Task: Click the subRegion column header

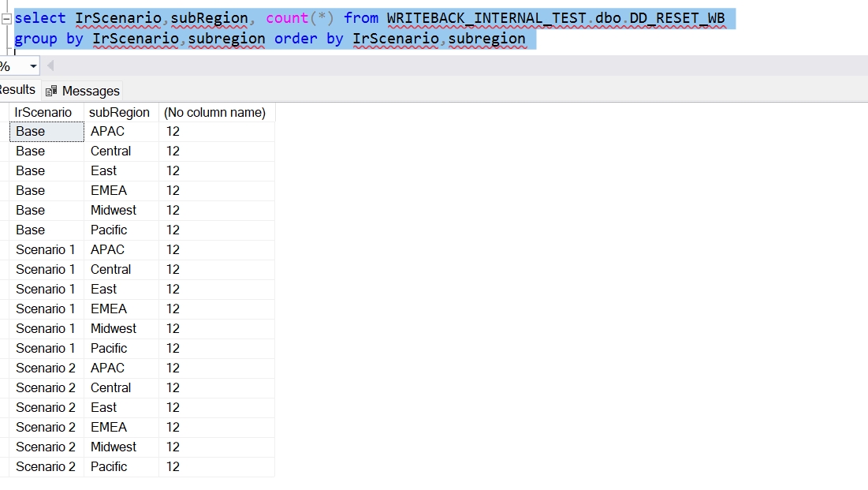Action: (x=119, y=112)
